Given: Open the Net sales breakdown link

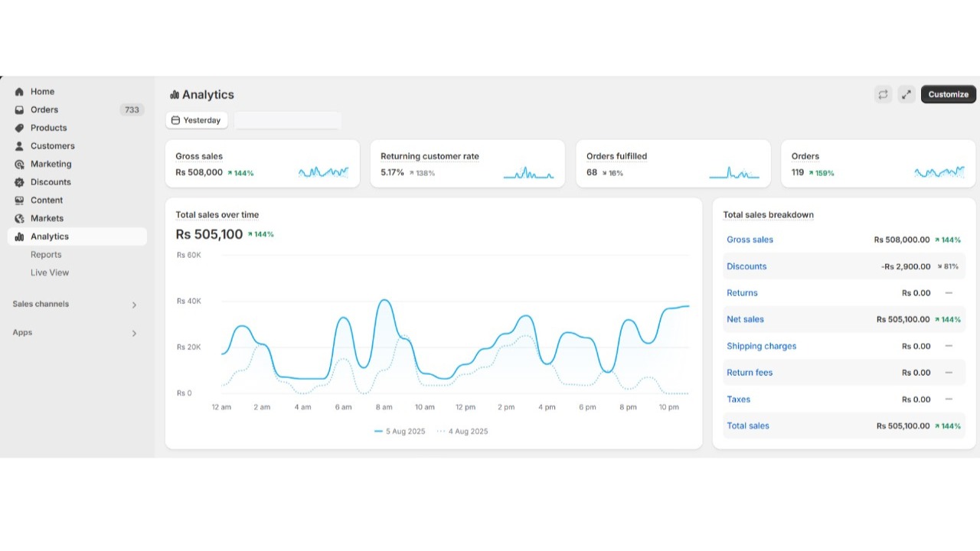Looking at the screenshot, I should 745,320.
